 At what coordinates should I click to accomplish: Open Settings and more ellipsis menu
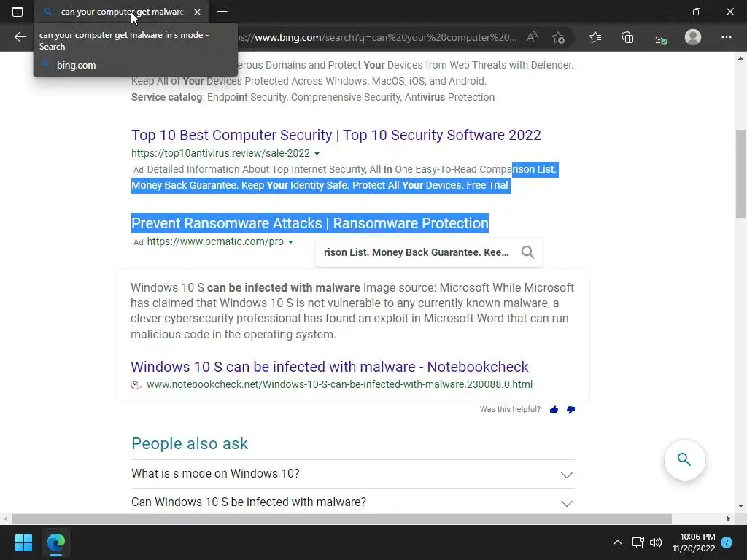pos(726,37)
